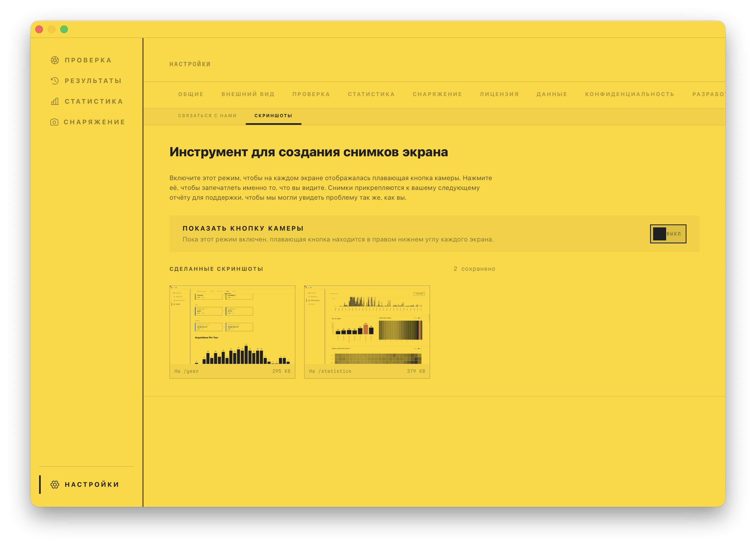The image size is (756, 547).
Task: Toggle the Показать кнопку камеры switch
Action: click(x=668, y=234)
